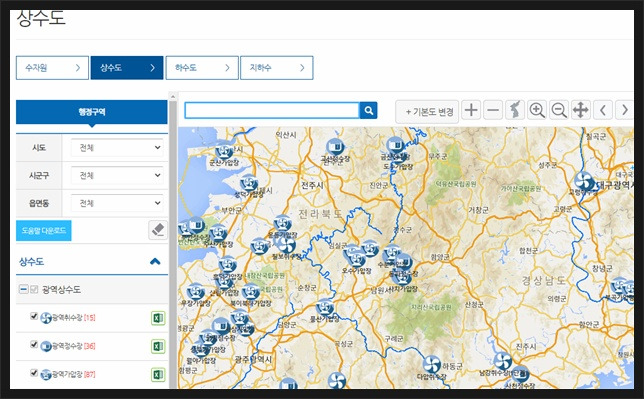Click the plus map zoom button
Viewport: 644px width, 399px height.
[471, 110]
